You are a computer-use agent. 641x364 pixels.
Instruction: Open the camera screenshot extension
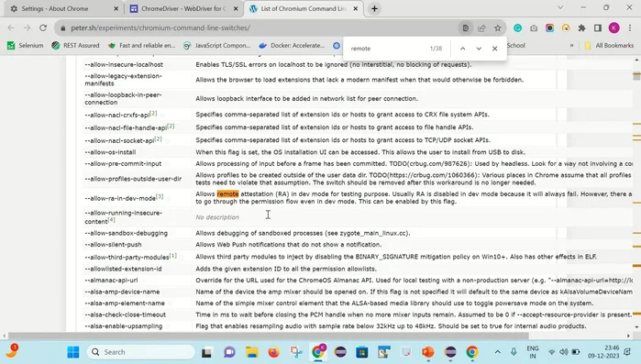(534, 28)
